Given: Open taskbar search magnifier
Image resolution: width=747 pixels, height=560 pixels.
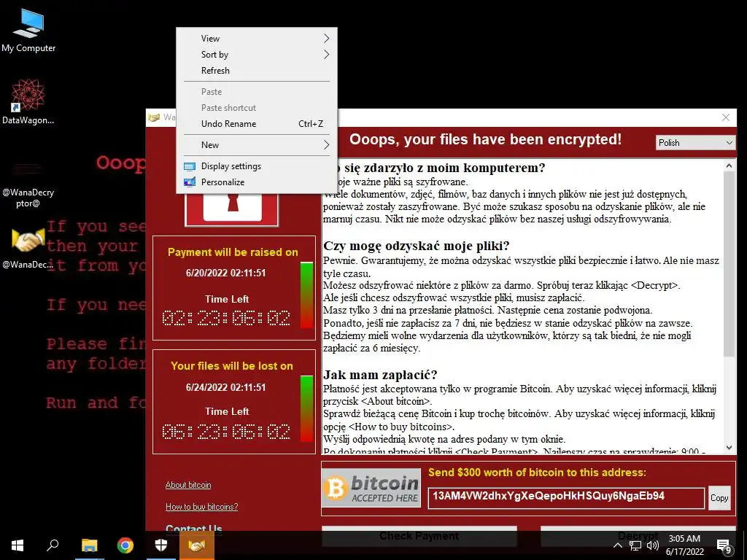Looking at the screenshot, I should click(53, 545).
